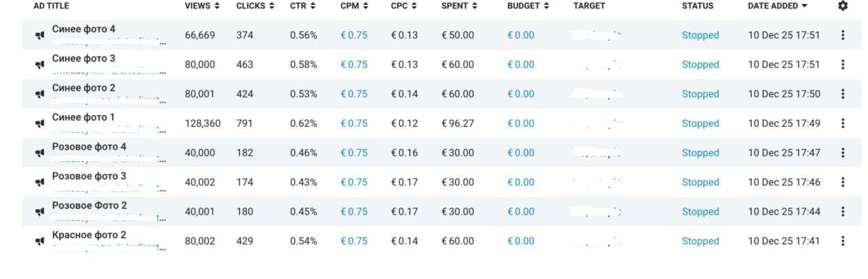Sort table by Views column

202,5
